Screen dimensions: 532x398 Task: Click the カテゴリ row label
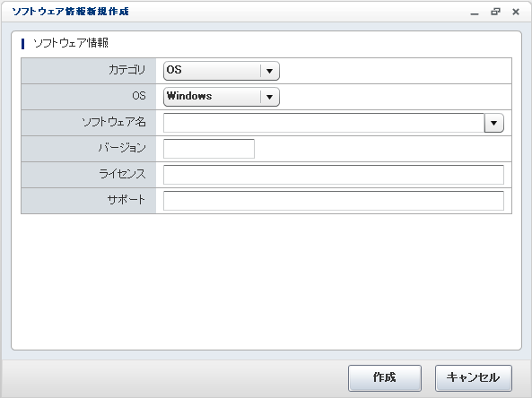point(126,70)
